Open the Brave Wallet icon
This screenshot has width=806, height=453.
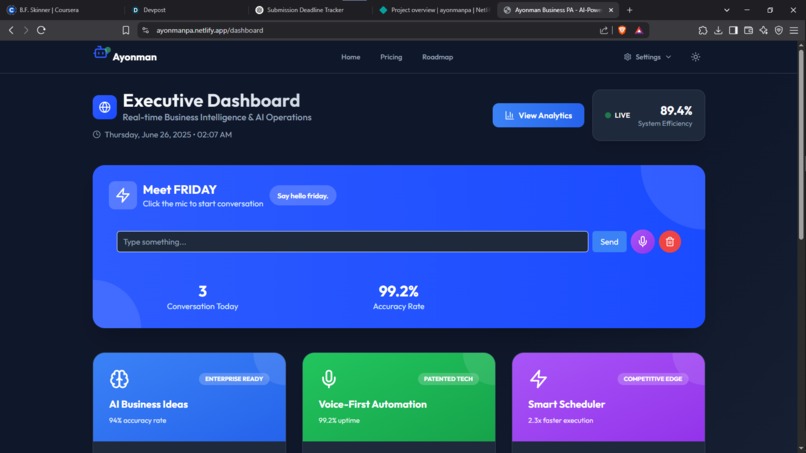[748, 30]
